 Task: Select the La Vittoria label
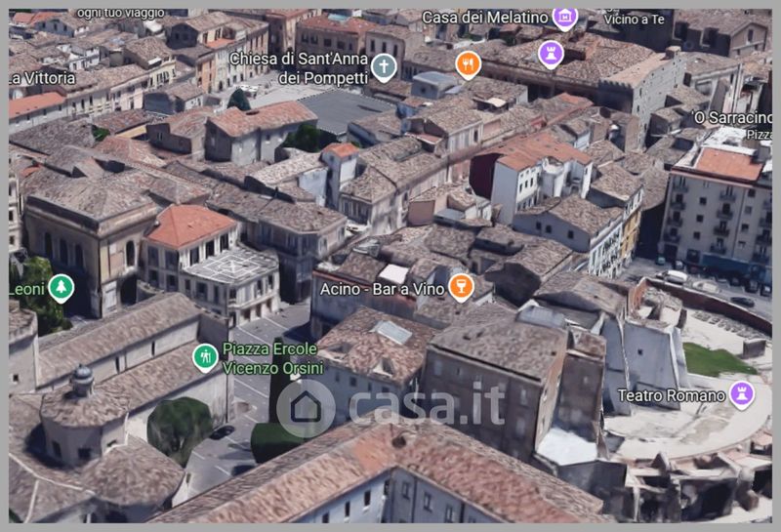[x=42, y=77]
